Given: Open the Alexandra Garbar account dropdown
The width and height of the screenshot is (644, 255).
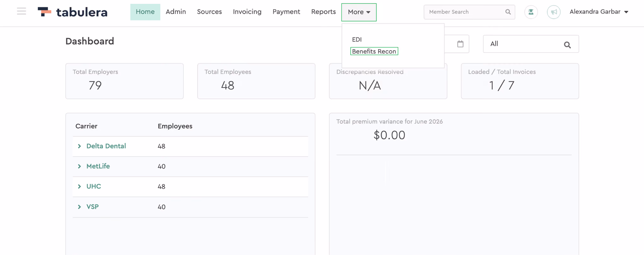Looking at the screenshot, I should click(599, 12).
